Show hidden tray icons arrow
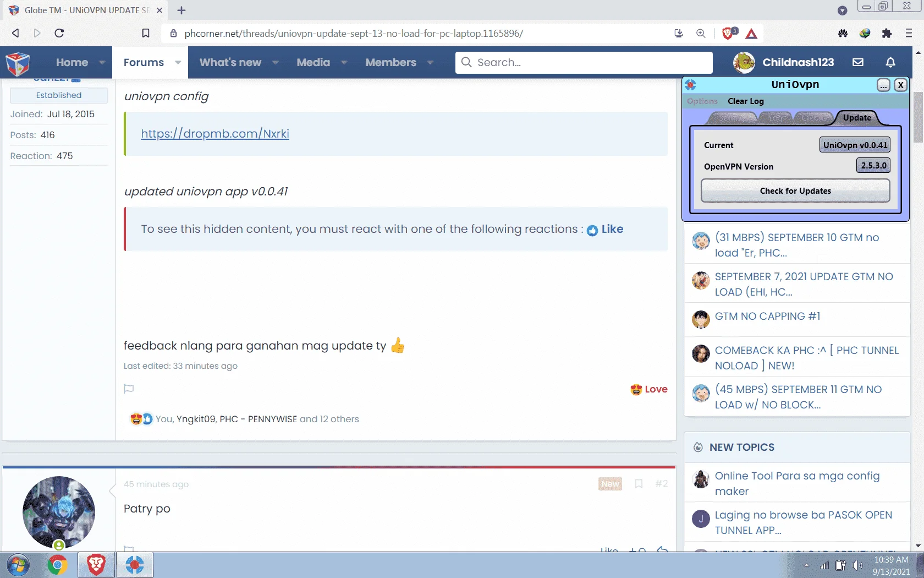Image resolution: width=924 pixels, height=578 pixels. [806, 565]
